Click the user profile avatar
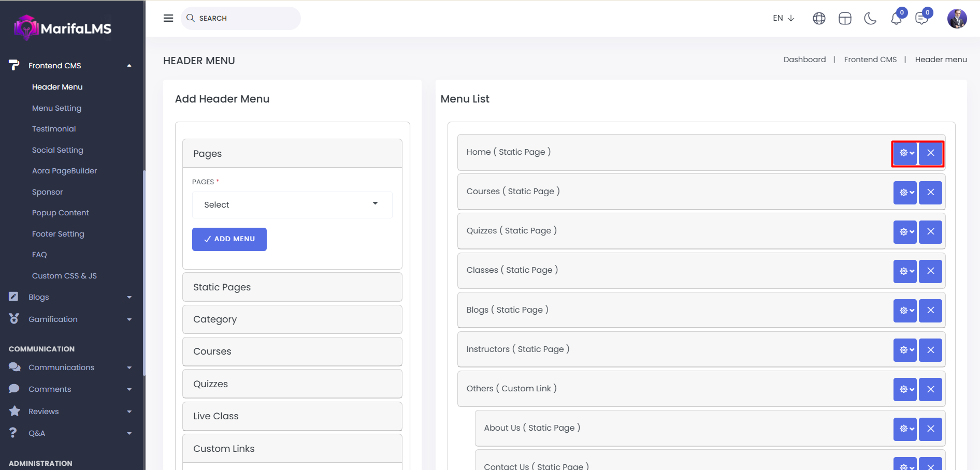 [957, 19]
